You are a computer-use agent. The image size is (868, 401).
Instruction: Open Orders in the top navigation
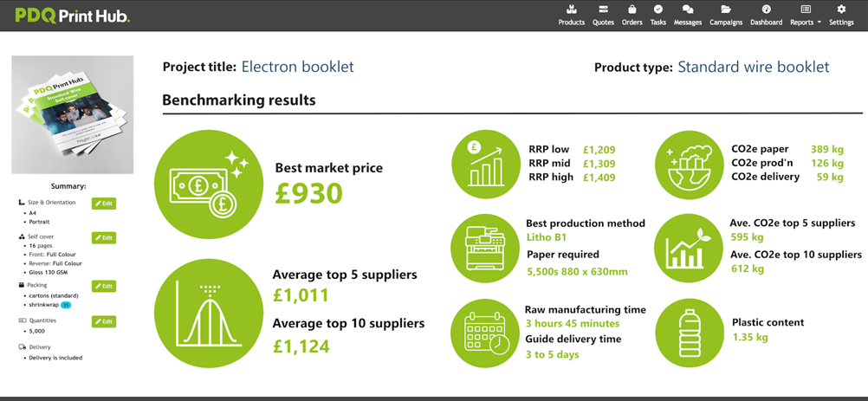point(632,16)
